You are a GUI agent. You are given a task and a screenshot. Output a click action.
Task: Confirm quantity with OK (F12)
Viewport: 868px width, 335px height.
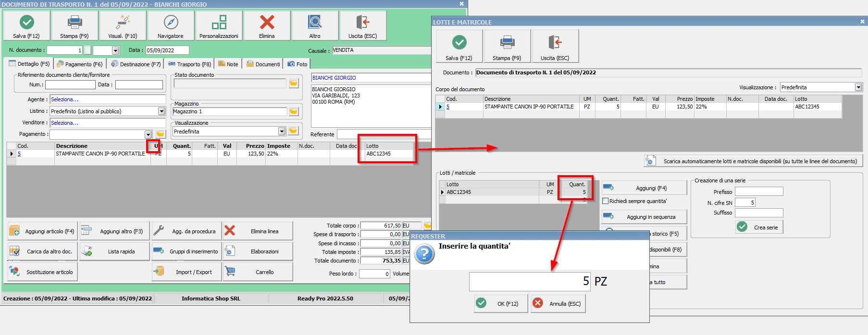point(501,303)
